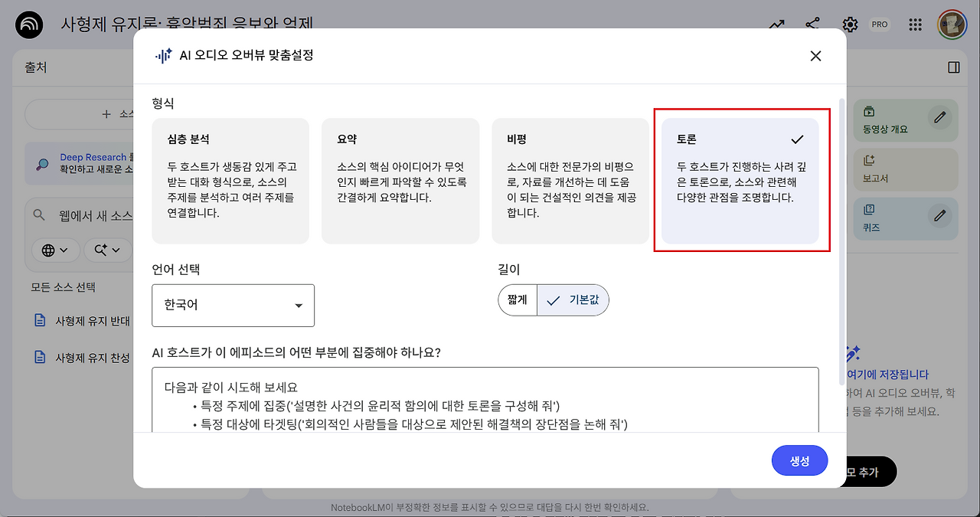Click the 생성 button
The image size is (980, 517).
click(799, 461)
